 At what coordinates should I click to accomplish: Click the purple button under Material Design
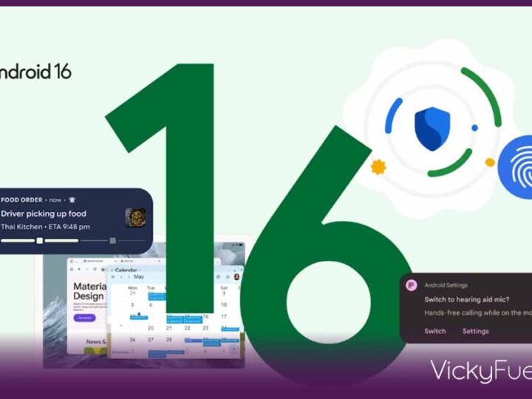pyautogui.click(x=84, y=318)
